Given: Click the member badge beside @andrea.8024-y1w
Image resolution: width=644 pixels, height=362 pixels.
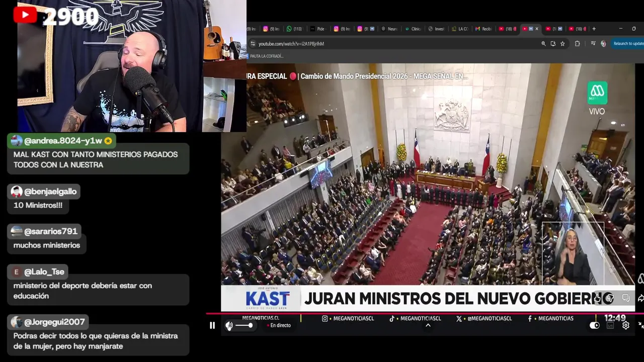Looking at the screenshot, I should tap(108, 141).
